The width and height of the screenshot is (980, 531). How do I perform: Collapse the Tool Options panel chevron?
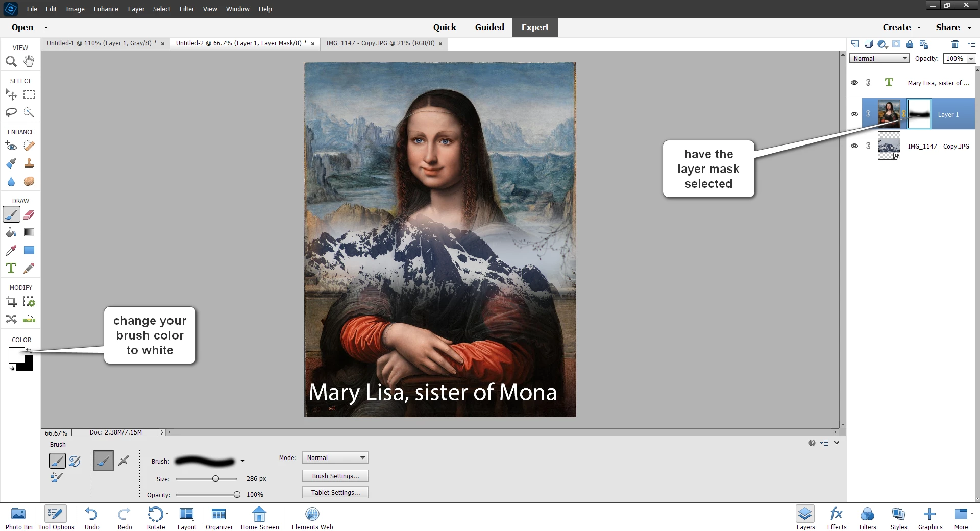click(837, 443)
